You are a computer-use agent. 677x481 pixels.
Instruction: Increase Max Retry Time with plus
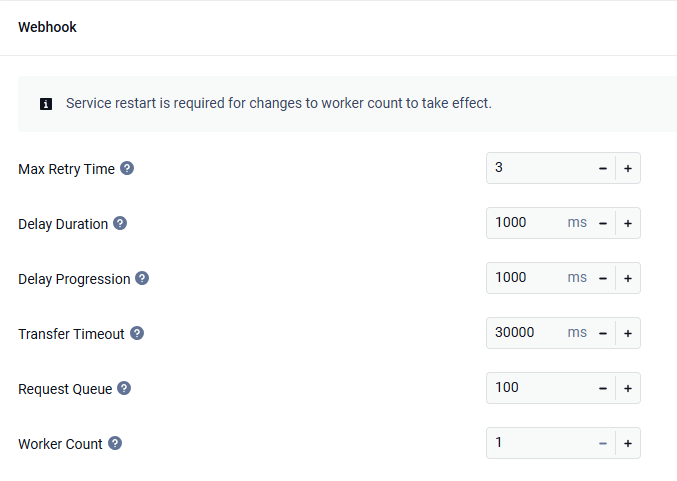click(628, 168)
